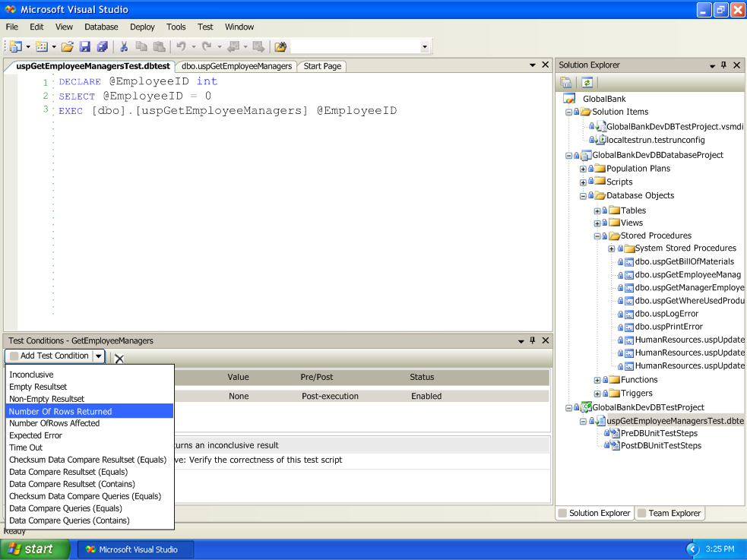Image resolution: width=747 pixels, height=560 pixels.
Task: Click the Navigate Forward icon
Action: [x=258, y=46]
